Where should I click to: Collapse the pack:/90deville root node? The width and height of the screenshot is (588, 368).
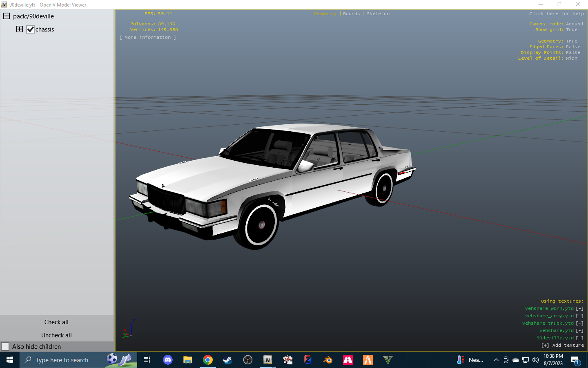(x=7, y=16)
